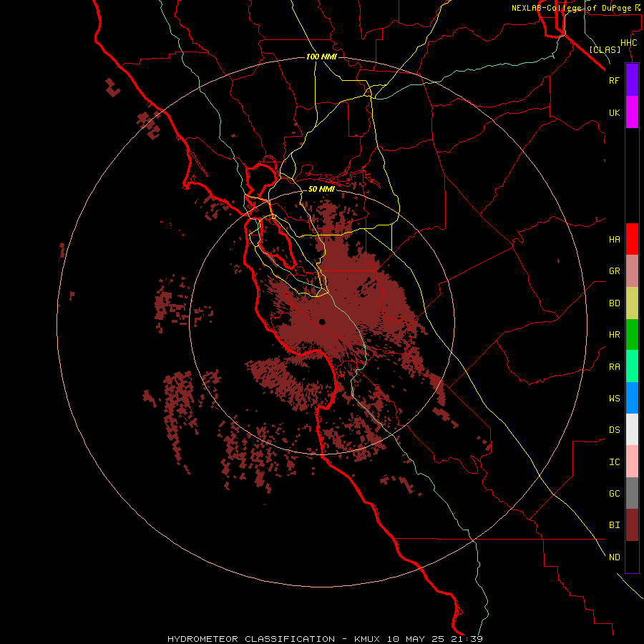Click the BD legend label
This screenshot has width=644, height=644.
point(614,303)
